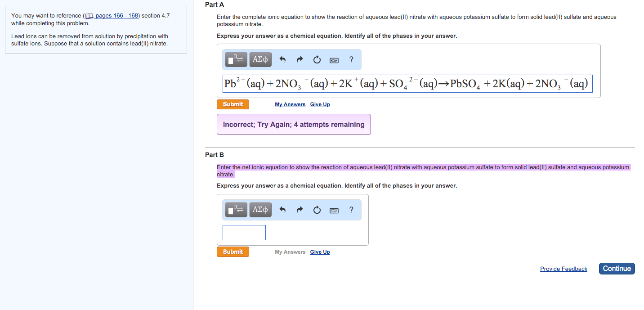
Task: Open My Answers for Part A
Action: coord(290,104)
